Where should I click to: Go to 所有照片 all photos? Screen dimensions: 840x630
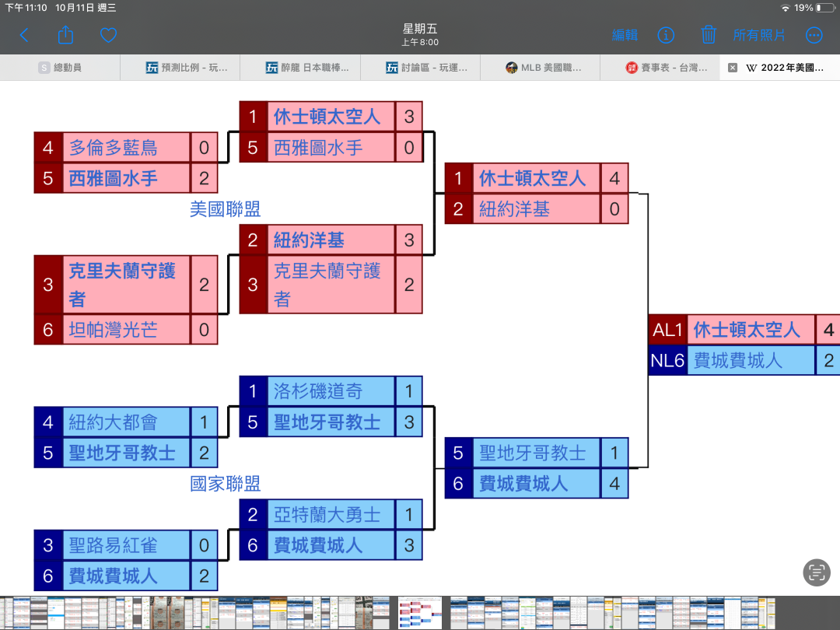coord(759,35)
